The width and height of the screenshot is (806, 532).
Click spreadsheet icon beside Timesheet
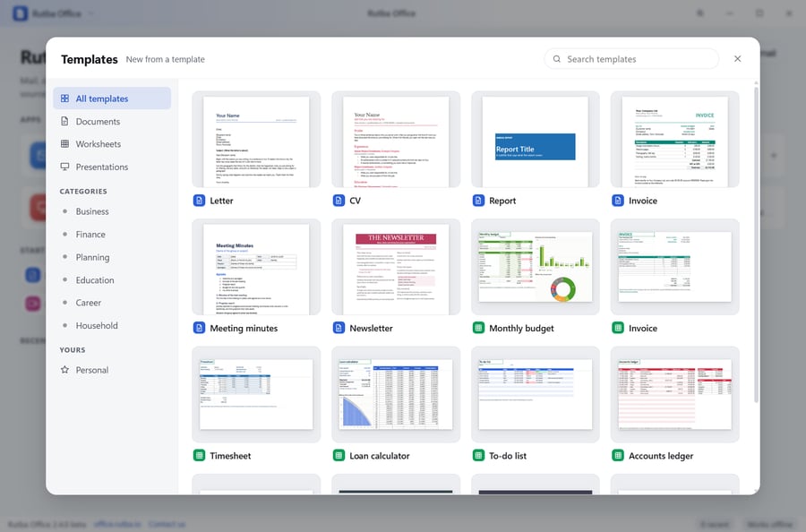point(199,455)
